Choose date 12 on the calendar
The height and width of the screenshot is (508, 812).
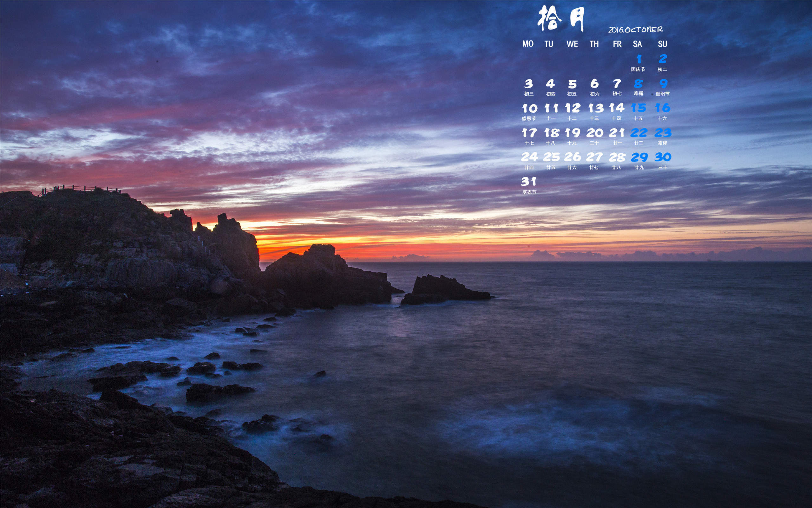[x=573, y=108]
